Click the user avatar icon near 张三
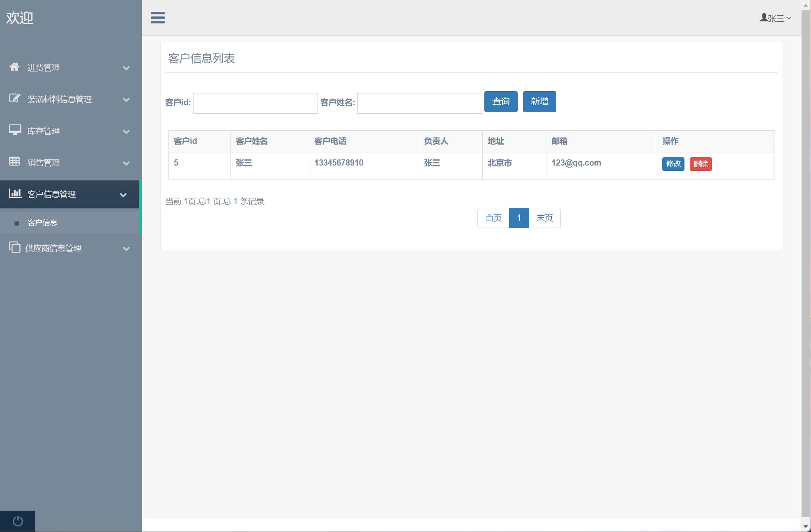Screen dimensions: 811x532 [764, 17]
